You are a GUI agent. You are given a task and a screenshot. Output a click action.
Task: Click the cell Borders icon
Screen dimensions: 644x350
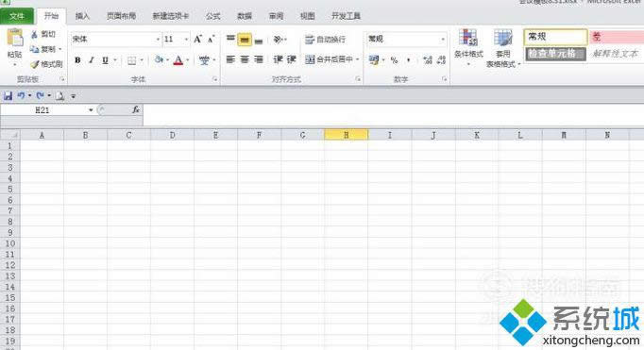[x=131, y=60]
